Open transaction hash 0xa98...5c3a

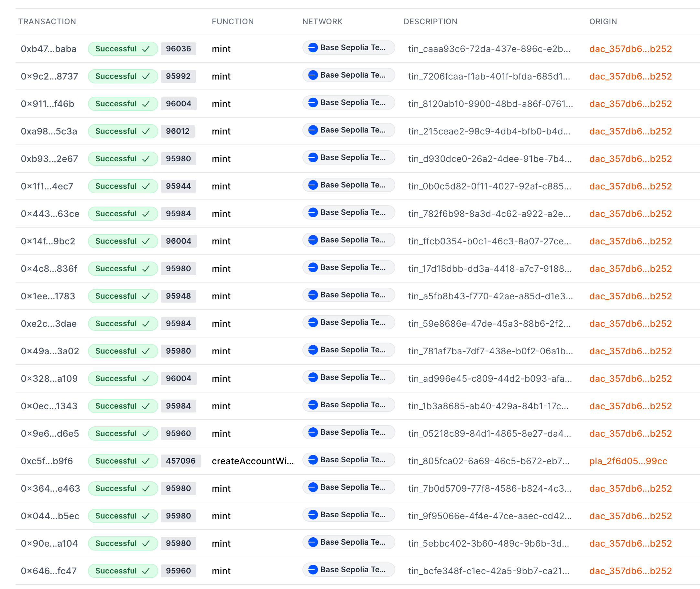point(49,131)
